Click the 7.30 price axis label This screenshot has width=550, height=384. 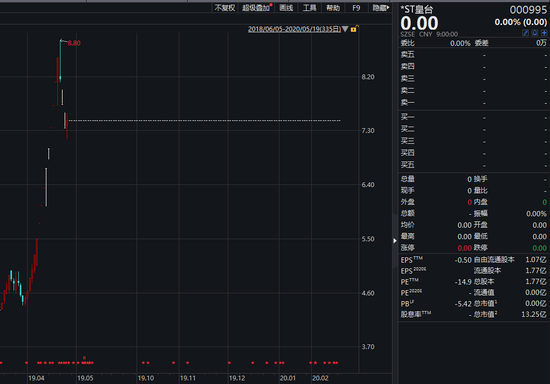coord(368,130)
